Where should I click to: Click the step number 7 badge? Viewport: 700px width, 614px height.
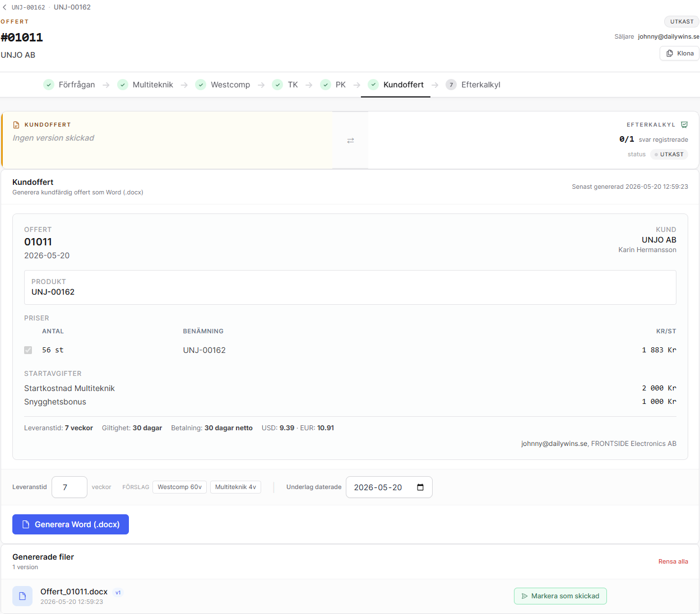(x=451, y=85)
